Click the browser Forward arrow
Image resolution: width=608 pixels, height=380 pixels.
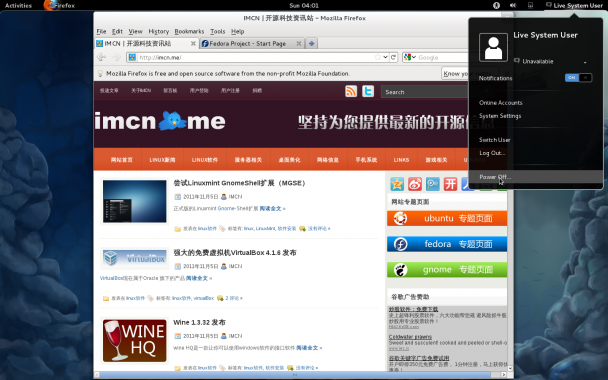pyautogui.click(x=116, y=57)
